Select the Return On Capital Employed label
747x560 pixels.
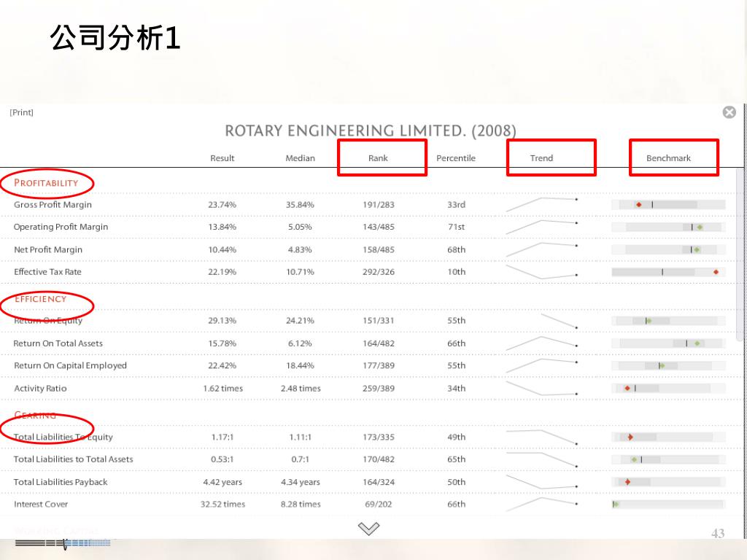coord(70,366)
